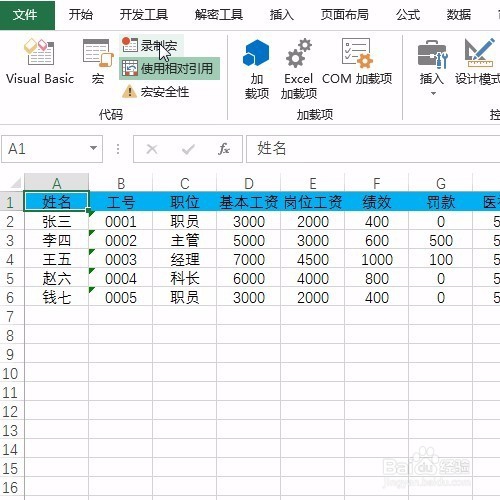The height and width of the screenshot is (500, 500).
Task: Select cell 6000 in 基本工资 column
Action: (249, 278)
